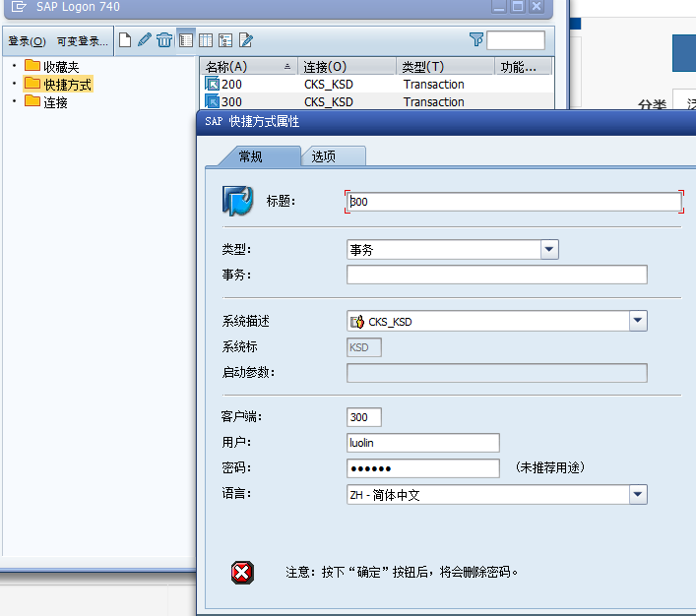This screenshot has height=616, width=696.
Task: Click the edit document toolbar icon
Action: 245,40
